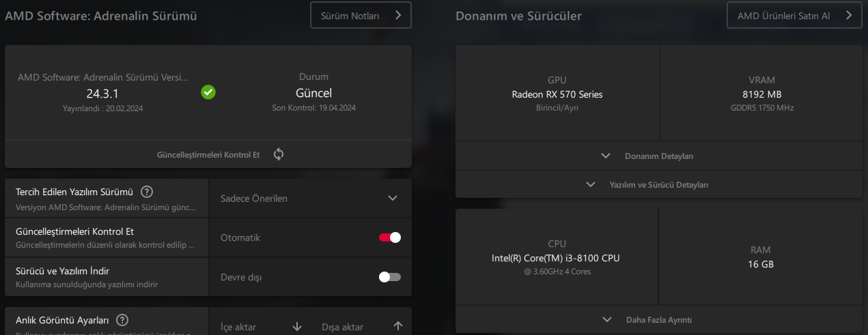Click the green up-to-date checkmark icon
Viewport: 868px width, 335px height.
coord(208,92)
